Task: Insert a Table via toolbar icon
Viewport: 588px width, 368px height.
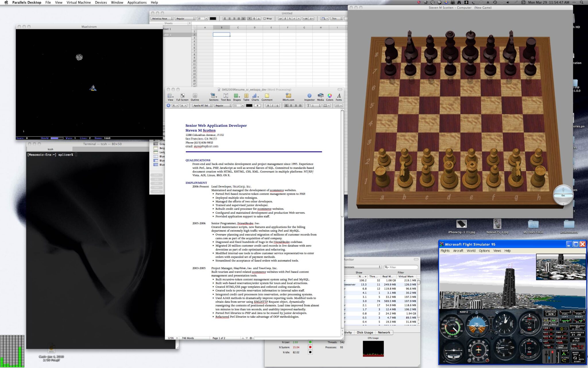Action: pyautogui.click(x=246, y=96)
